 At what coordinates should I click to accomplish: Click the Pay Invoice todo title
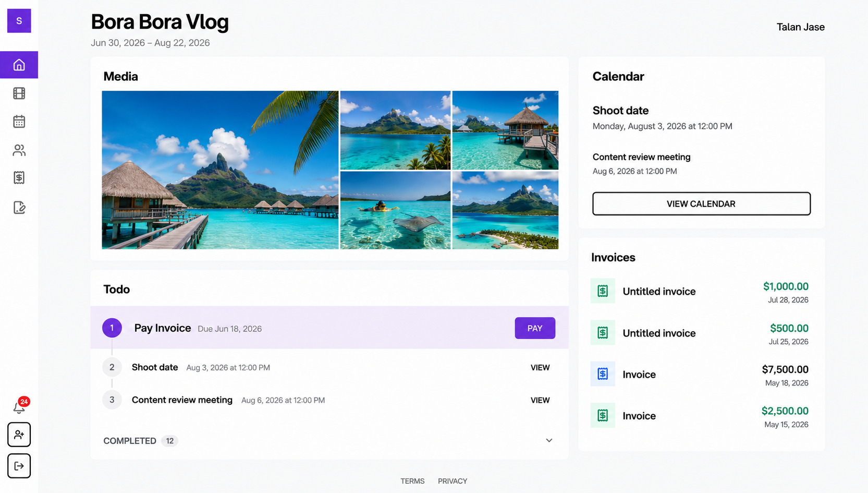[163, 328]
